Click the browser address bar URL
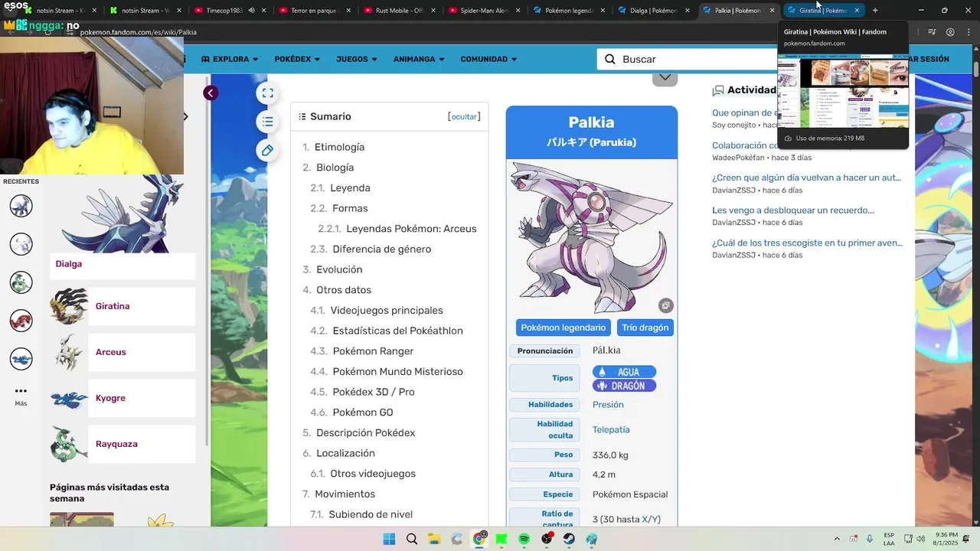Viewport: 980px width, 551px height. click(138, 32)
